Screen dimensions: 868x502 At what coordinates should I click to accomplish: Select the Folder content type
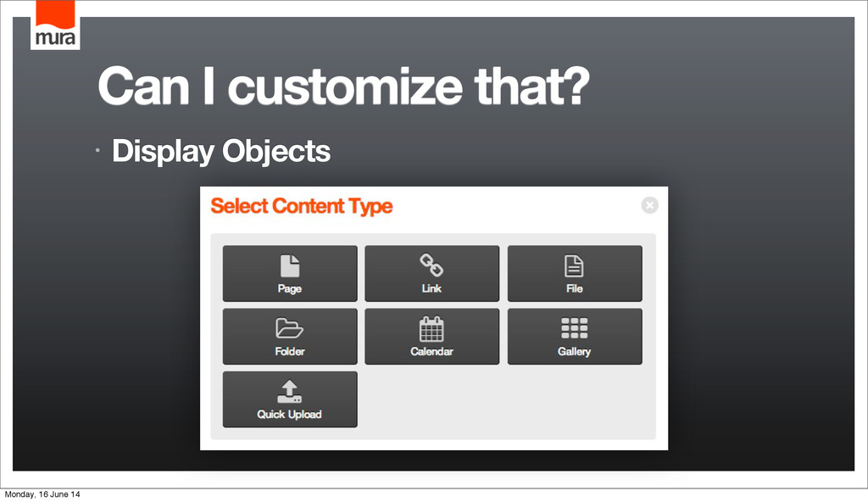(x=290, y=337)
